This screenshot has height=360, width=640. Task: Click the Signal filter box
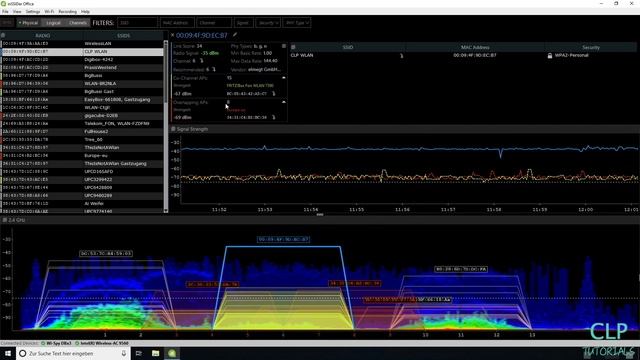click(244, 23)
